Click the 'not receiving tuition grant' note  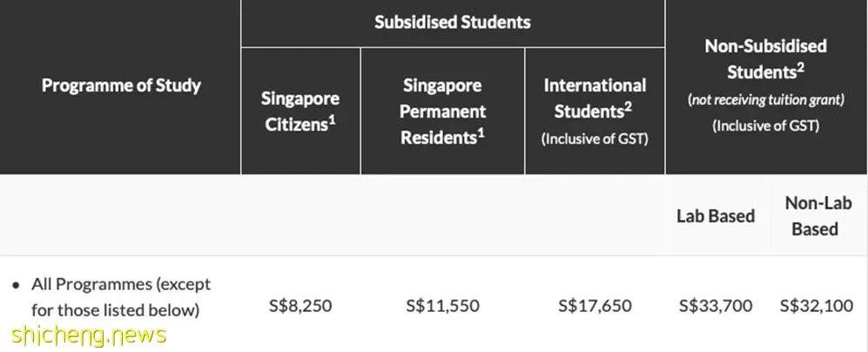[x=765, y=100]
